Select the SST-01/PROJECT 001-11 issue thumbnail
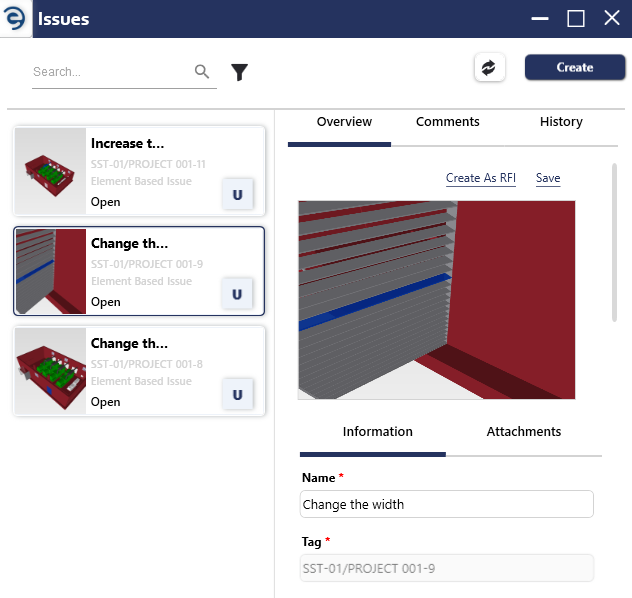Screen dimensions: 632x598 point(50,171)
